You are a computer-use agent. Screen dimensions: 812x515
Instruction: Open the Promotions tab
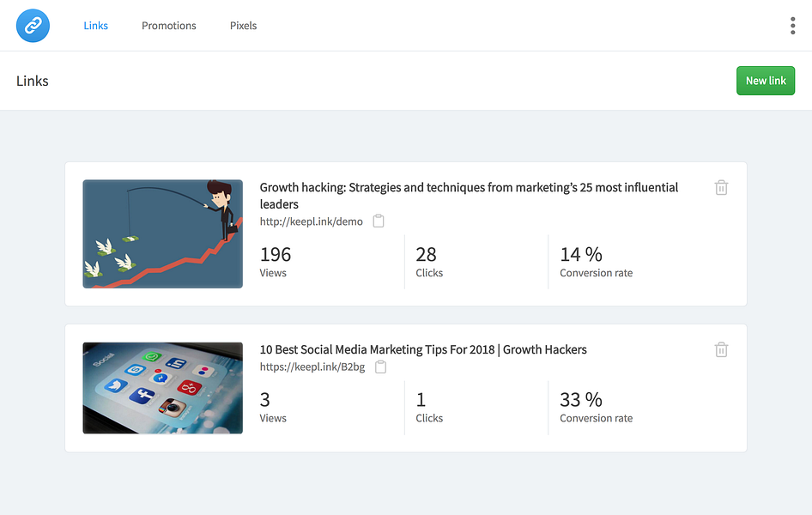point(169,26)
